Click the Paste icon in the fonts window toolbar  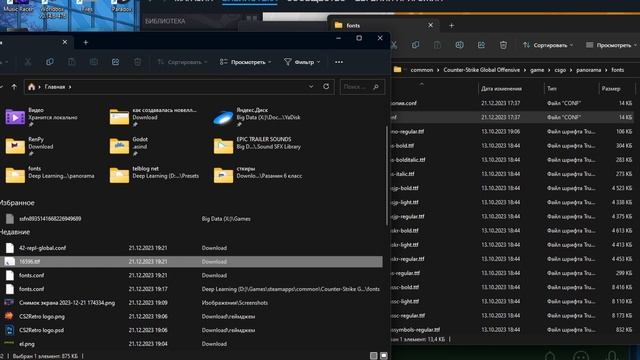[x=437, y=45]
